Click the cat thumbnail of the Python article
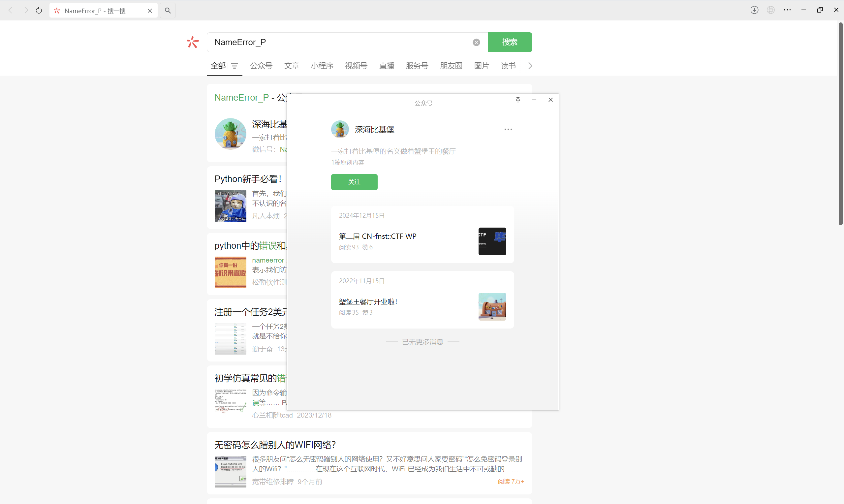The image size is (844, 504). pos(230,206)
